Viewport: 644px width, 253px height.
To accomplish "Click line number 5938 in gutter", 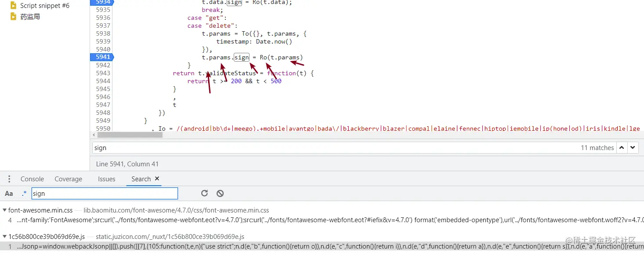I will coord(103,33).
